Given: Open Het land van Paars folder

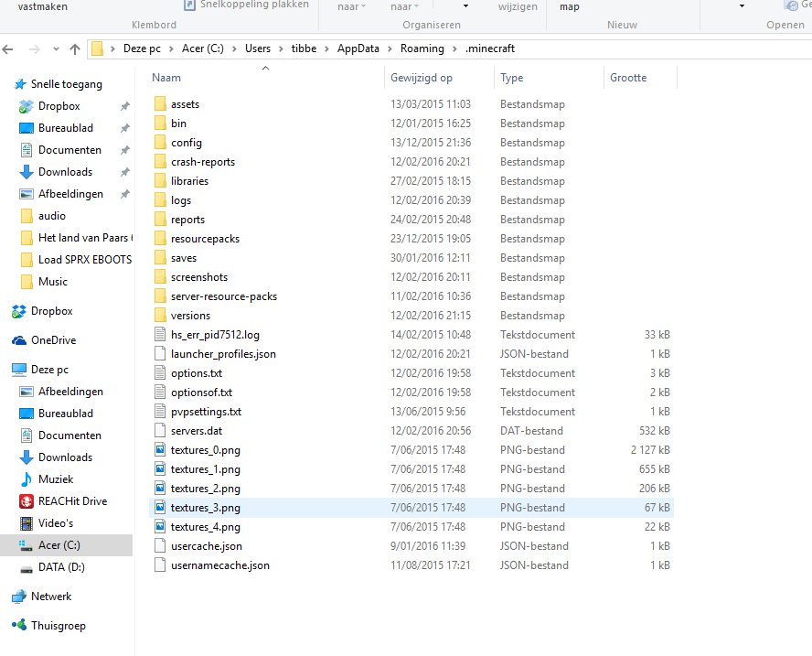Looking at the screenshot, I should (76, 238).
